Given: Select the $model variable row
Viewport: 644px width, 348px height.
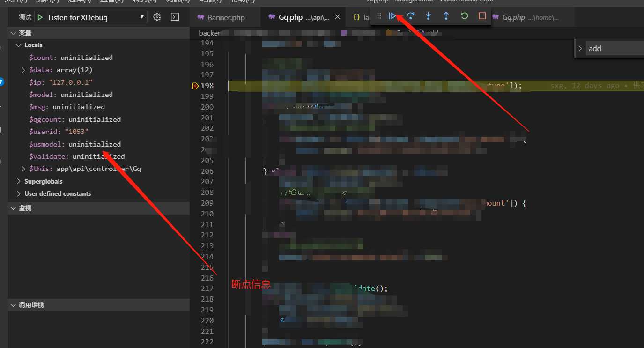Looking at the screenshot, I should point(99,95).
